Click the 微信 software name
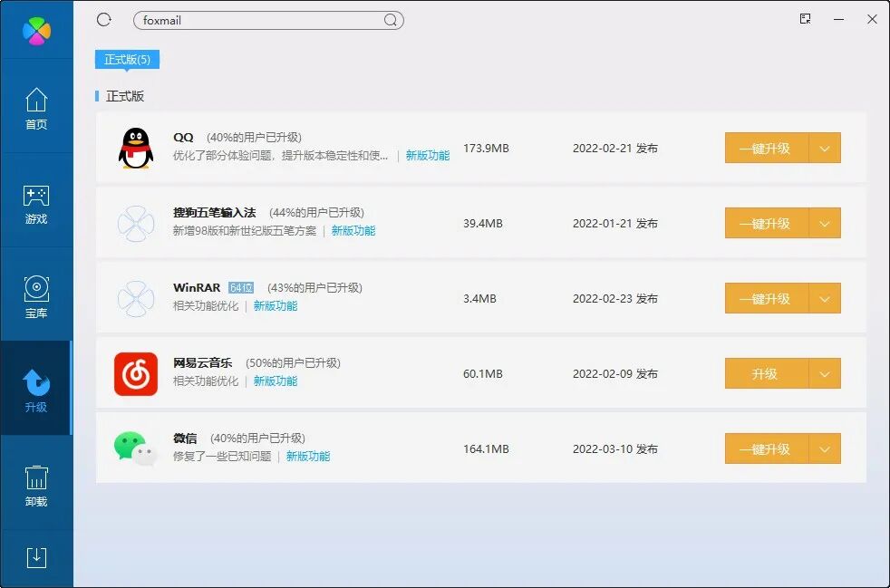 coord(185,439)
